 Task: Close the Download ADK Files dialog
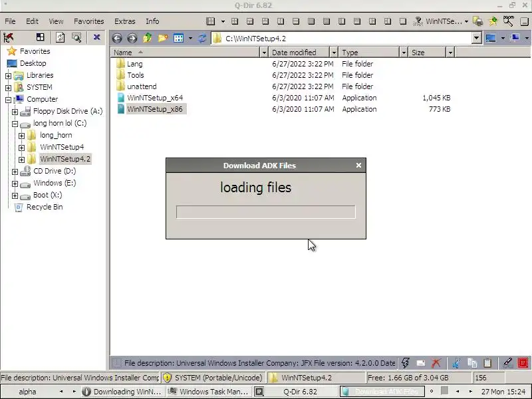tap(358, 165)
